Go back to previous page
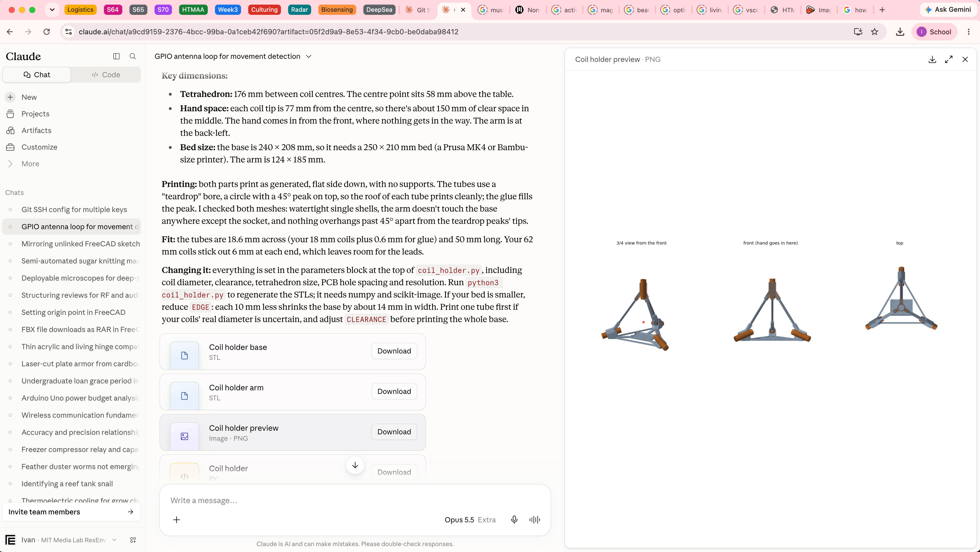The image size is (980, 552). [10, 31]
